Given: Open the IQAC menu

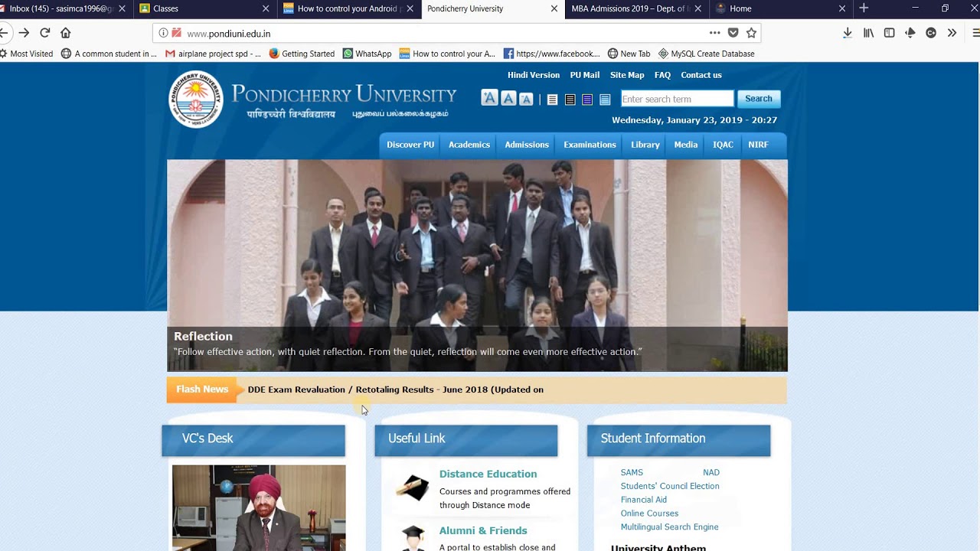Looking at the screenshot, I should (x=723, y=145).
